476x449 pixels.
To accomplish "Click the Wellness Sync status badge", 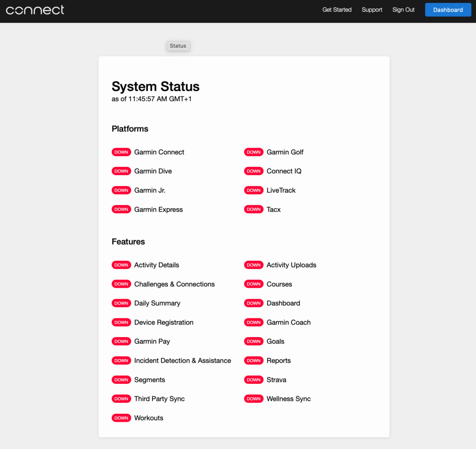I will pyautogui.click(x=254, y=398).
